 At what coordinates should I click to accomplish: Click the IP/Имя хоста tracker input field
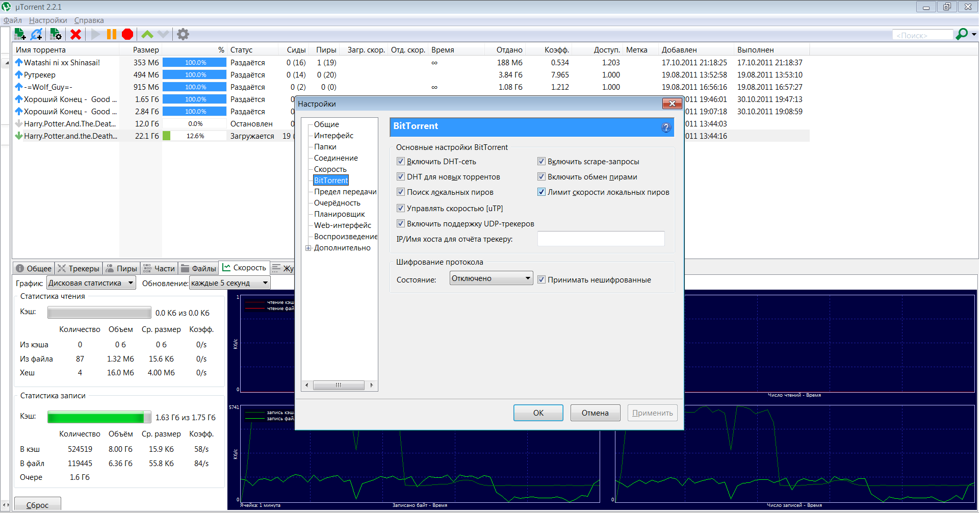pos(601,239)
